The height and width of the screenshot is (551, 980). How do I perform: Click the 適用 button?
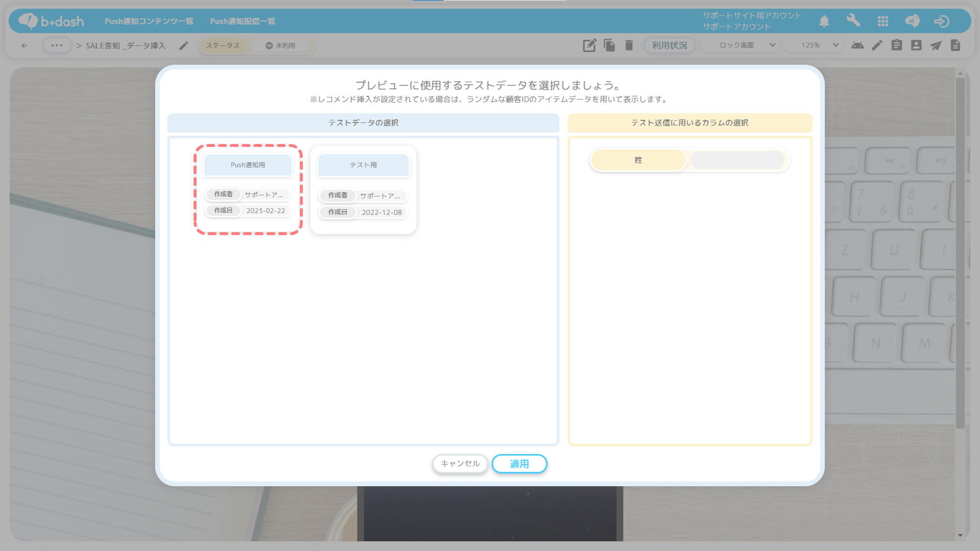tap(519, 463)
